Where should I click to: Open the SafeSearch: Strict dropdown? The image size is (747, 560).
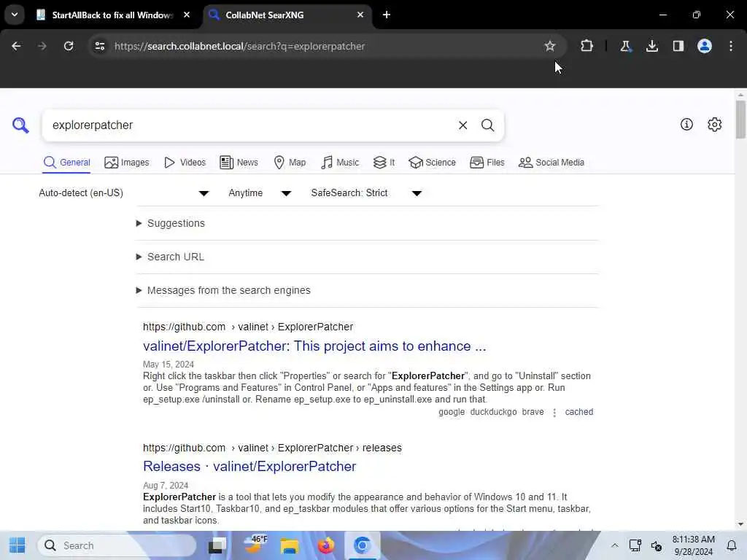[366, 192]
